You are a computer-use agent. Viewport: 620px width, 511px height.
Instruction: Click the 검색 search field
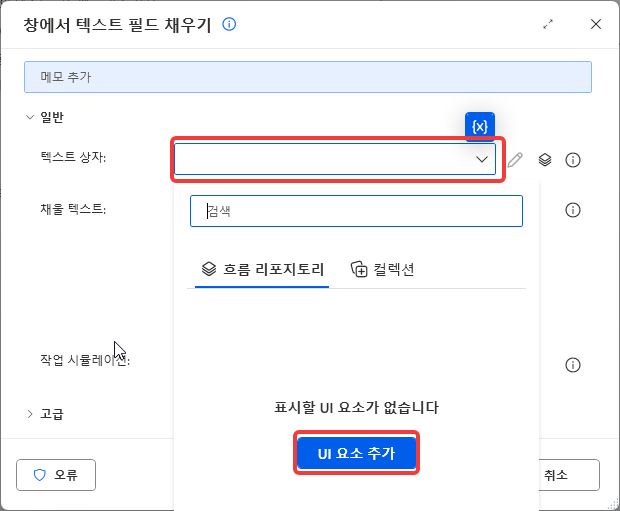pos(356,211)
